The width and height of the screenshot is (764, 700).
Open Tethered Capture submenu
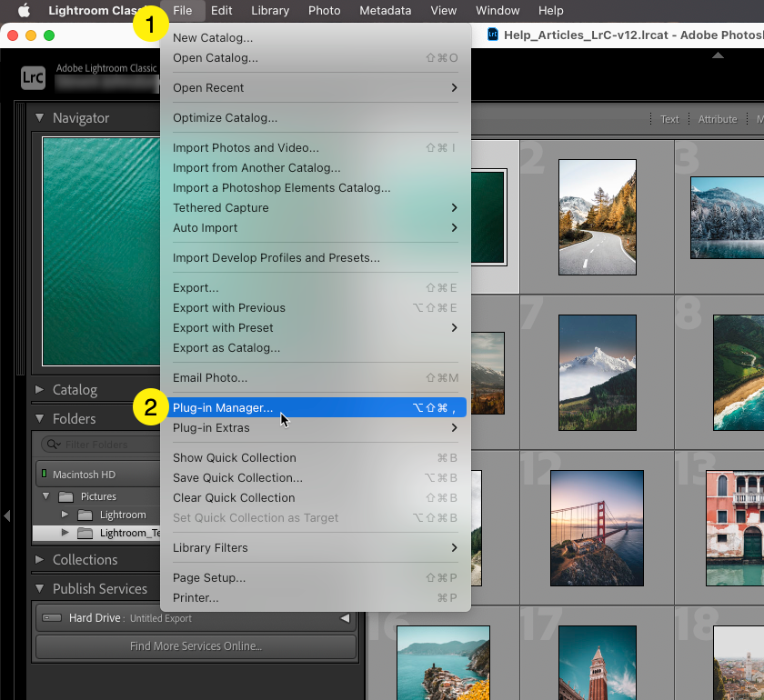pyautogui.click(x=316, y=207)
